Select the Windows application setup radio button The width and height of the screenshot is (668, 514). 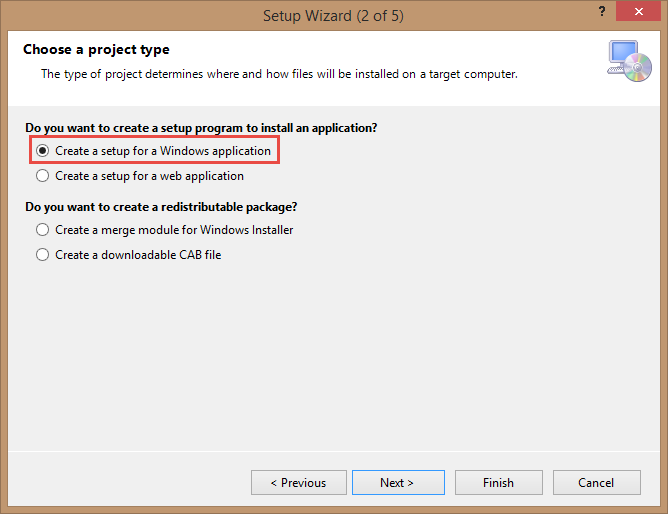pyautogui.click(x=42, y=151)
